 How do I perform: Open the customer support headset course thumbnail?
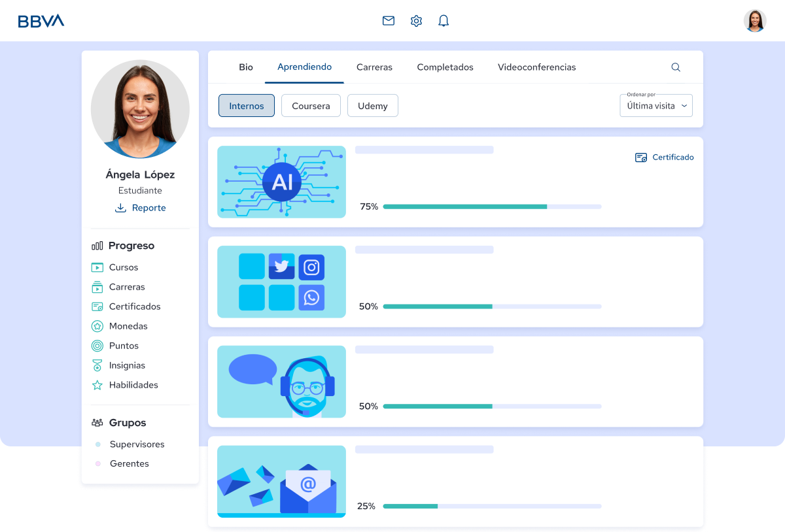pos(281,382)
